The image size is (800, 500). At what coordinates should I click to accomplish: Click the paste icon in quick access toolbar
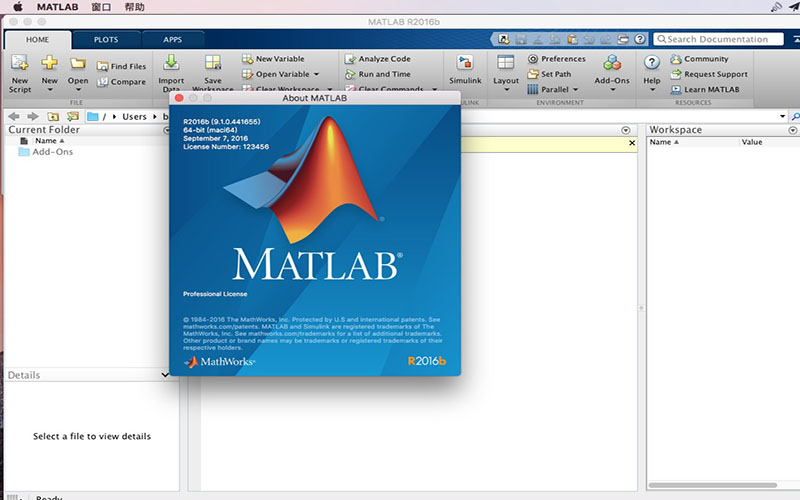coord(572,39)
